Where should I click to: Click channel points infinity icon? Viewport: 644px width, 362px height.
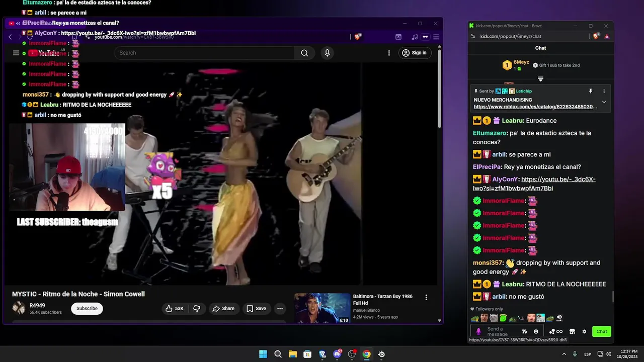tap(556, 331)
